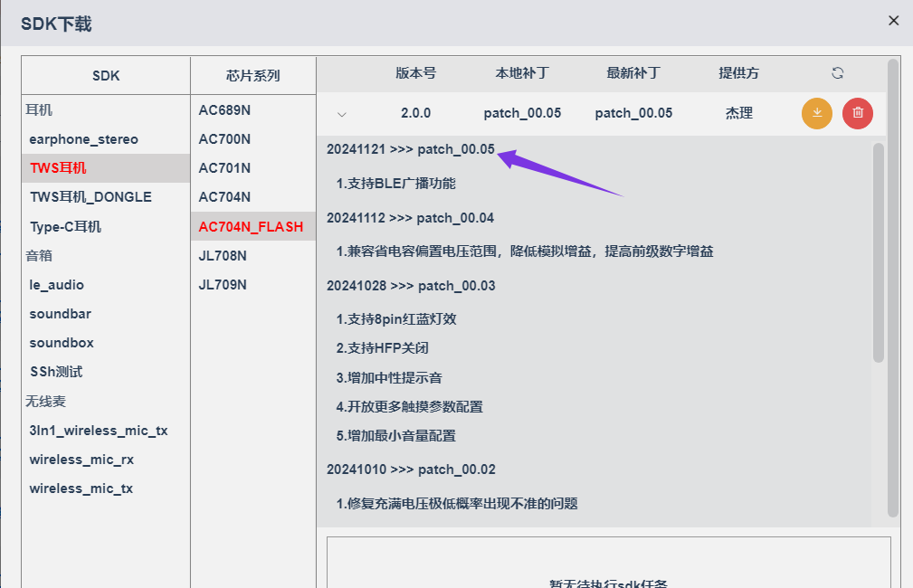Select soundbox in the SDK list
This screenshot has width=913, height=588.
(62, 343)
